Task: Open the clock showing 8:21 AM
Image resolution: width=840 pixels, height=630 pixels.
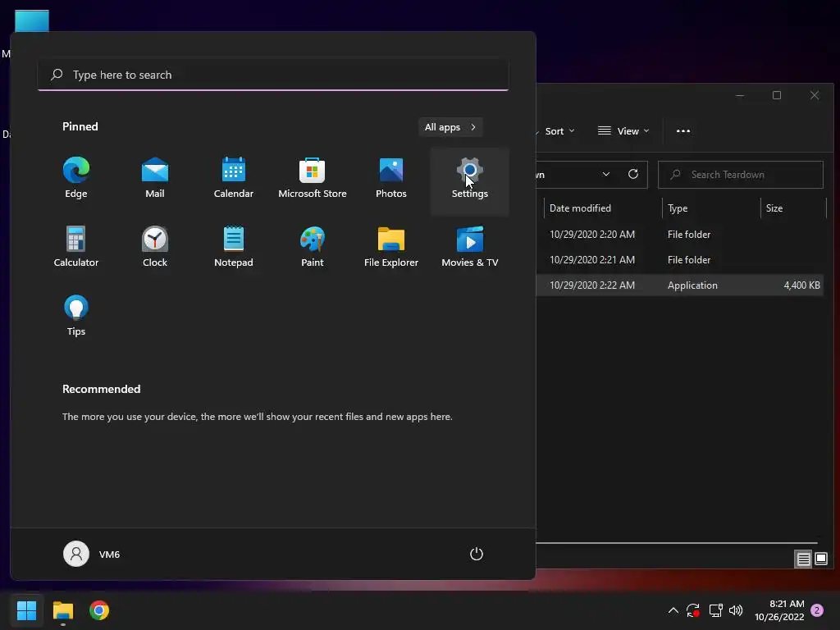Action: click(779, 610)
